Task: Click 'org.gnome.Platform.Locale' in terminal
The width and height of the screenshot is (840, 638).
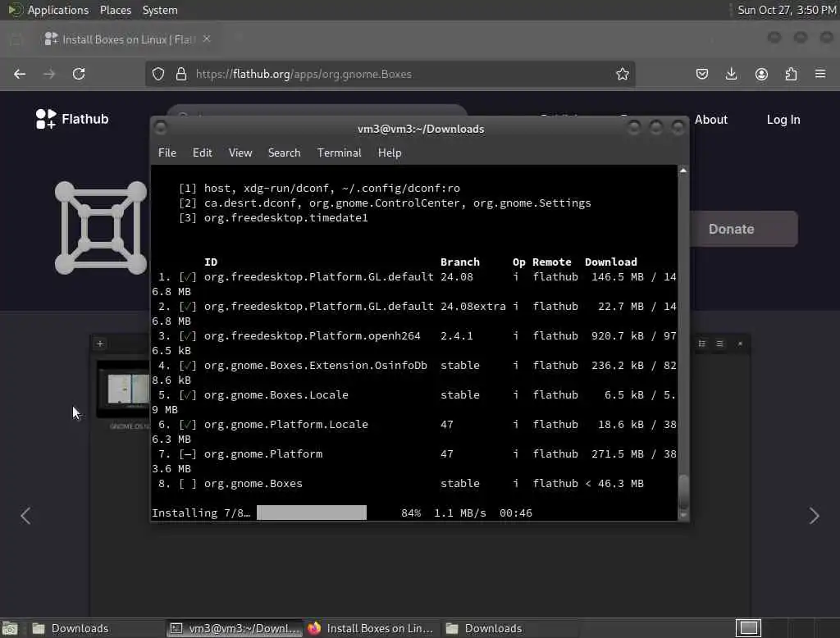Action: tap(285, 424)
